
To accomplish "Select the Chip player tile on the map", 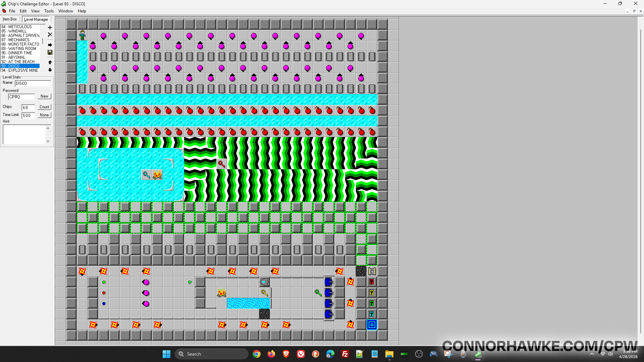I will 82,35.
